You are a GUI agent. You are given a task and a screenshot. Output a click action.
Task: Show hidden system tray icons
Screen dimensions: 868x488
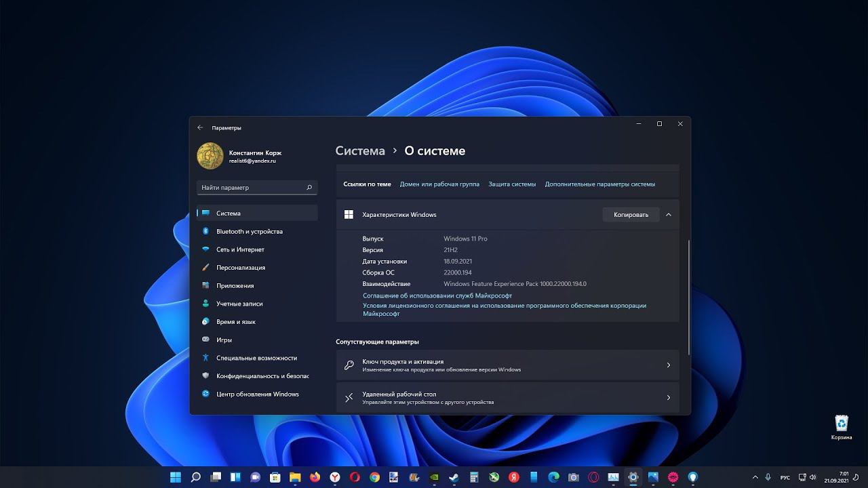(x=755, y=477)
